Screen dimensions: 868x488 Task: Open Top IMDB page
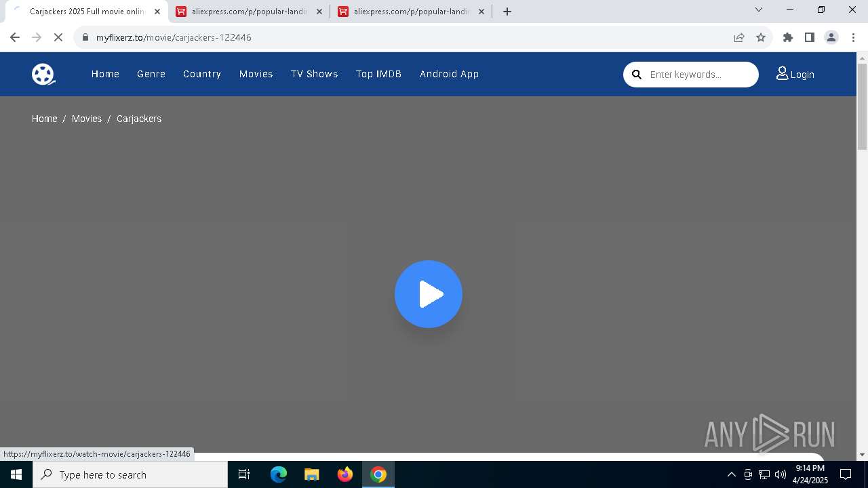point(379,74)
